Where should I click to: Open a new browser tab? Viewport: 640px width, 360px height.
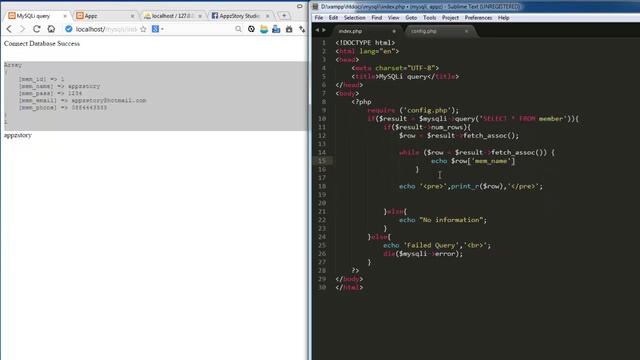click(x=284, y=16)
